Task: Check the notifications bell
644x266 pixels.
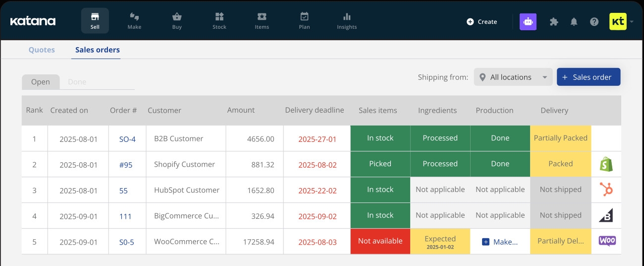Action: (x=574, y=22)
